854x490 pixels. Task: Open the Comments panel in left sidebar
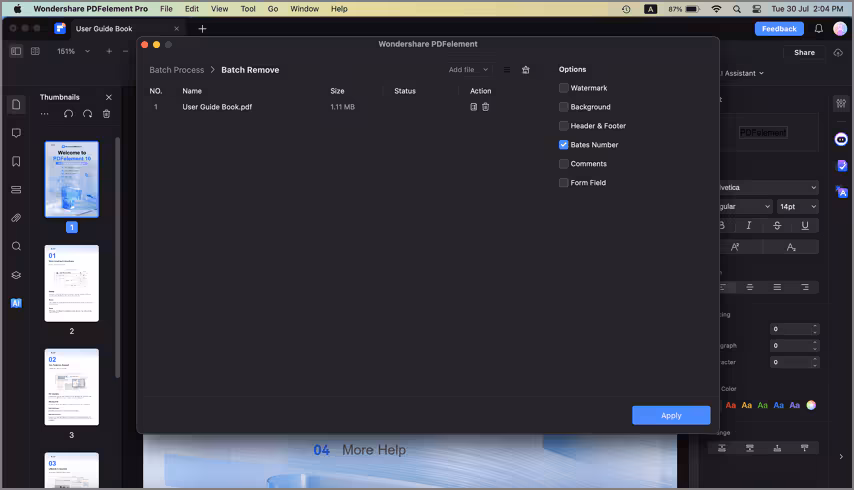(16, 133)
